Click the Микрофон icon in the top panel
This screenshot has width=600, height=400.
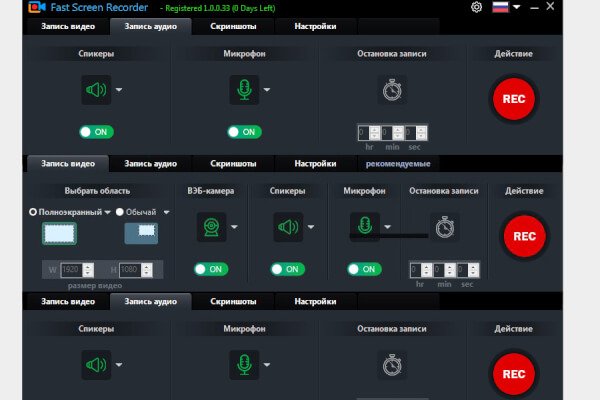coord(244,90)
